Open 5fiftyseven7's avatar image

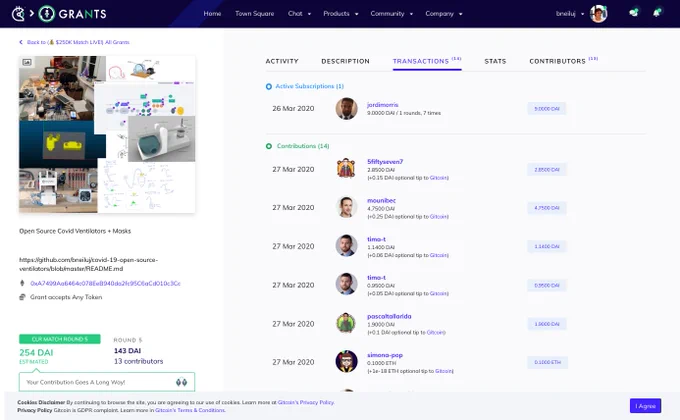pyautogui.click(x=347, y=168)
